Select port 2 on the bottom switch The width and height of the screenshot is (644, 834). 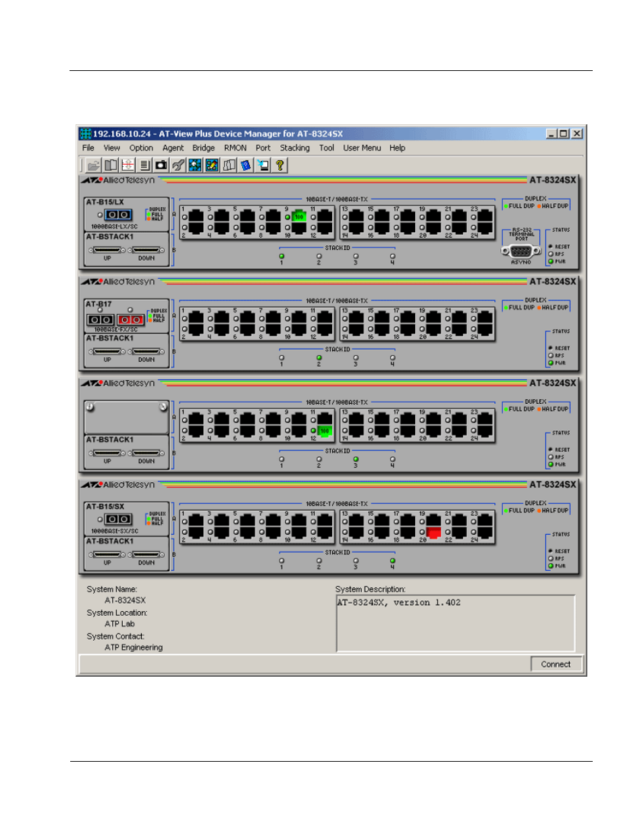[196, 533]
